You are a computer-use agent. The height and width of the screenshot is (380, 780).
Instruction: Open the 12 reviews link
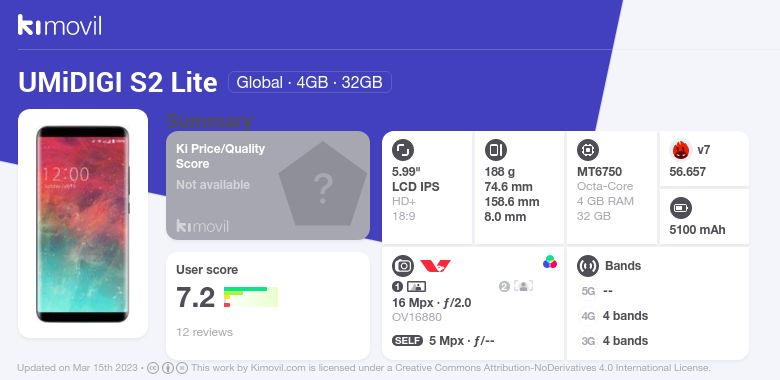204,332
